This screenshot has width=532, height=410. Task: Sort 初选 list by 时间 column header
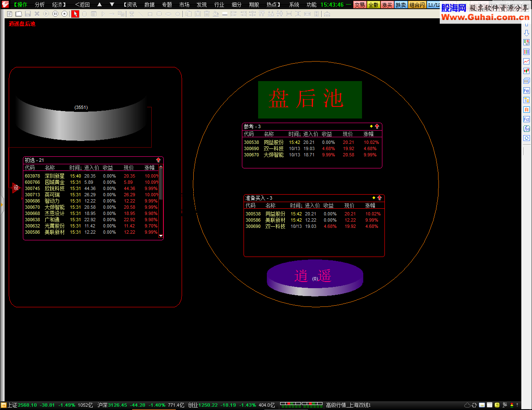[75, 168]
